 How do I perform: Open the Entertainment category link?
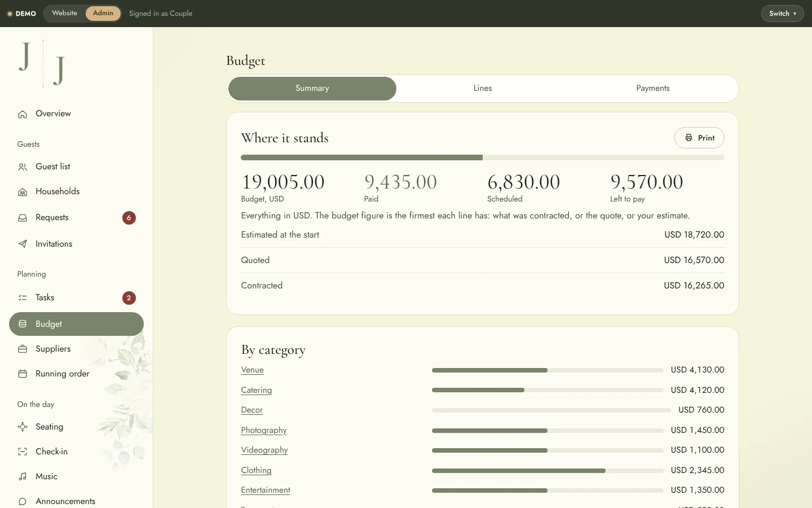(266, 491)
